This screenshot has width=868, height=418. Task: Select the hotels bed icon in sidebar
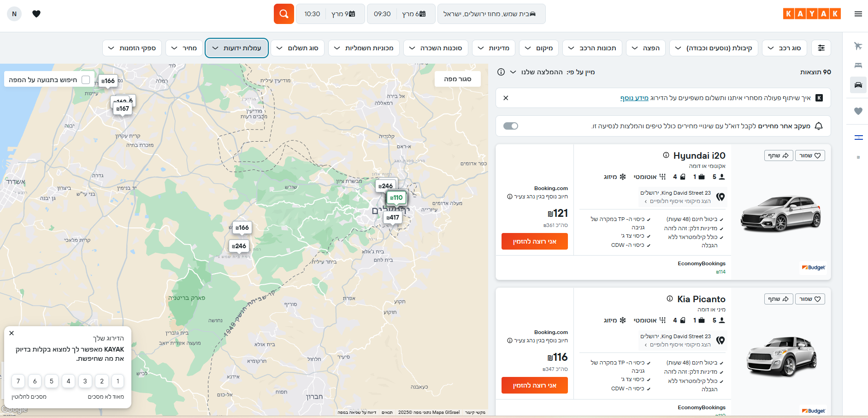click(858, 65)
